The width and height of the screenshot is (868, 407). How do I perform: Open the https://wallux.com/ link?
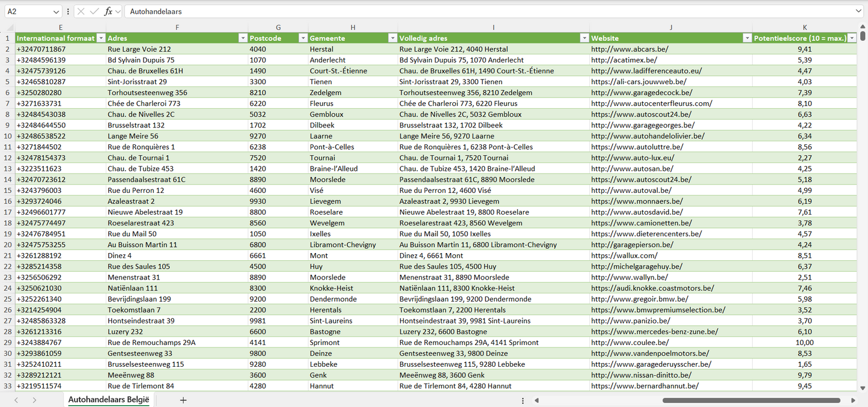(x=624, y=256)
